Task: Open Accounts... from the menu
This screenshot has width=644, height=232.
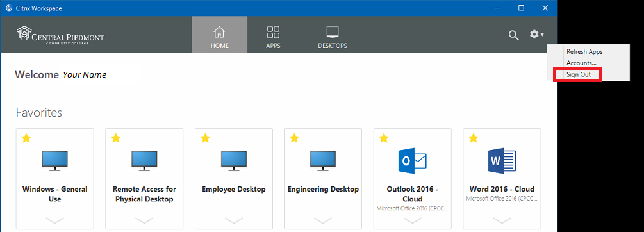Action: coord(581,63)
